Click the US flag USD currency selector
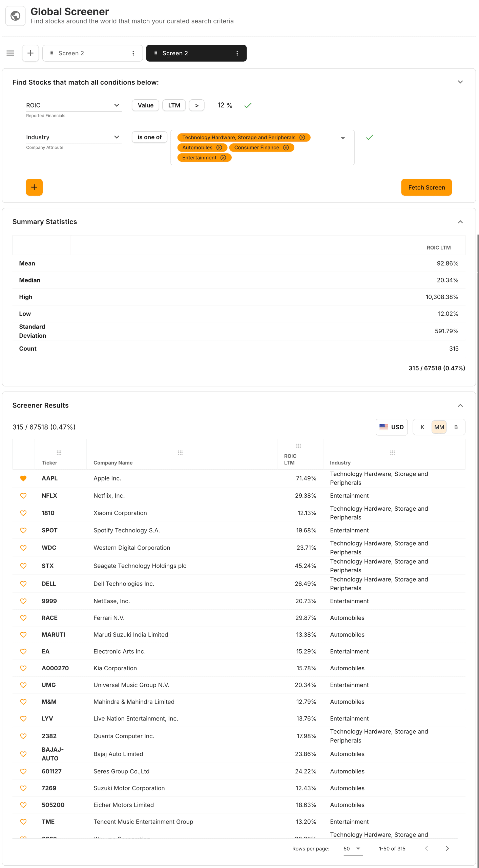479x868 pixels. click(x=392, y=427)
